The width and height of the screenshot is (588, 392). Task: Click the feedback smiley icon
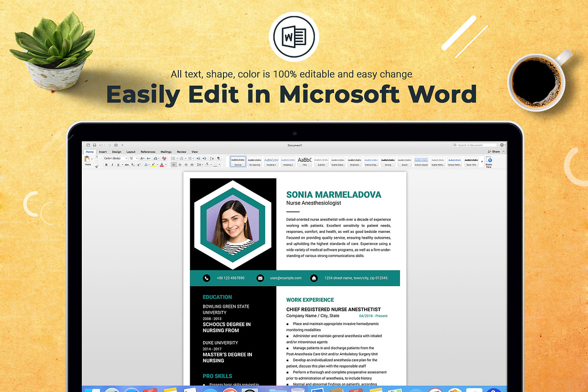[502, 145]
